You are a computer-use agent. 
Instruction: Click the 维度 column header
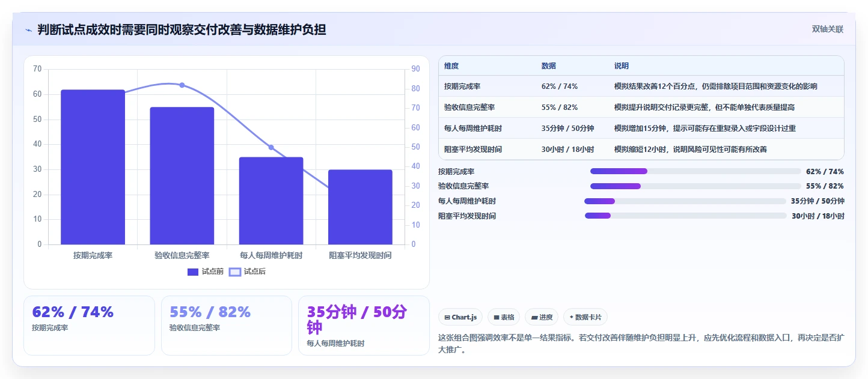(x=451, y=66)
